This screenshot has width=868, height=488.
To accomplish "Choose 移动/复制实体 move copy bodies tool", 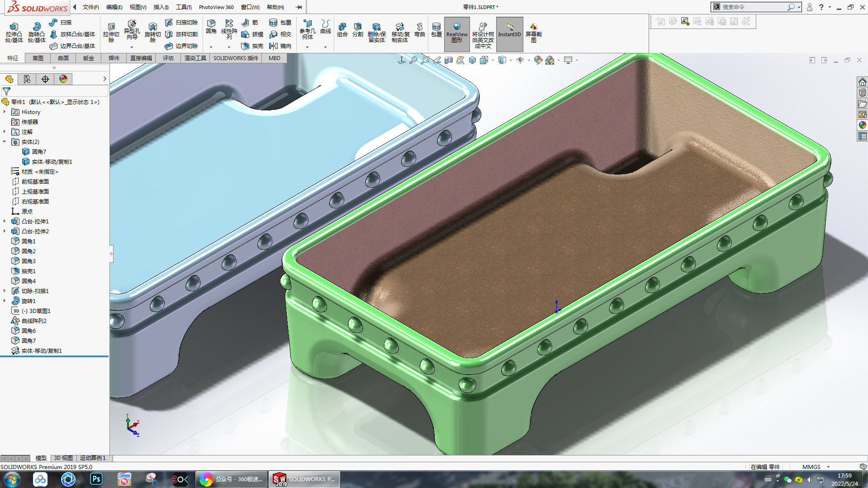I will click(x=400, y=33).
